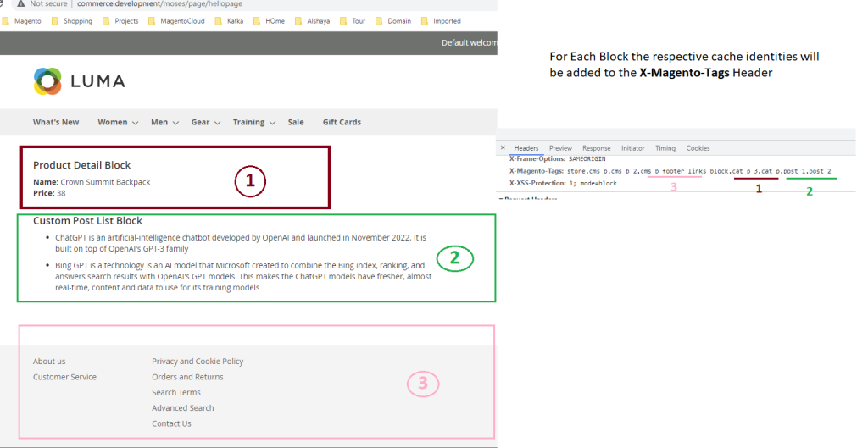Switch to the Response tab
The image size is (868, 448).
pyautogui.click(x=596, y=148)
